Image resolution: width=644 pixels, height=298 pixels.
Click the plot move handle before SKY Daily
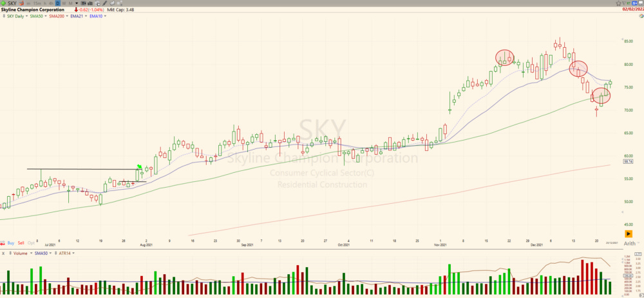click(4, 16)
